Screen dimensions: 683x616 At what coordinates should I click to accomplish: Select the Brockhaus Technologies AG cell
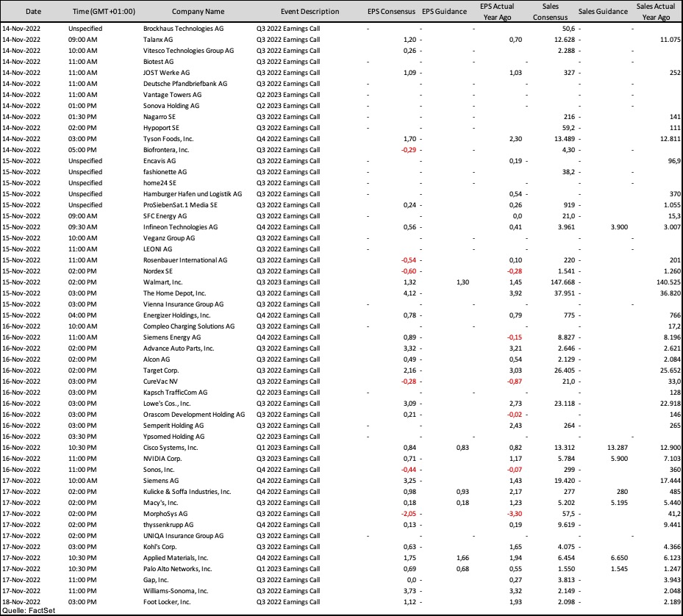pos(183,29)
